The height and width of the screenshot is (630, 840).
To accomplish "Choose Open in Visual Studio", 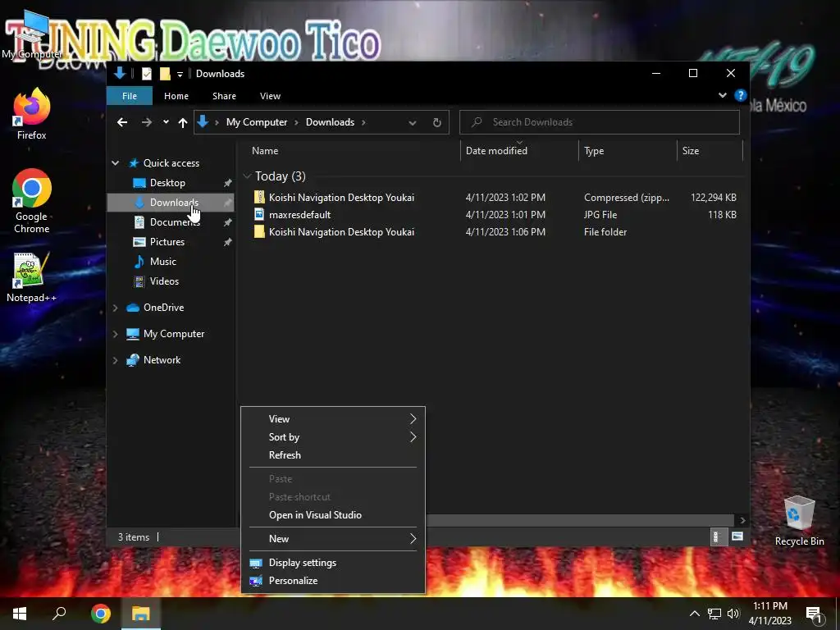I will (x=333, y=515).
